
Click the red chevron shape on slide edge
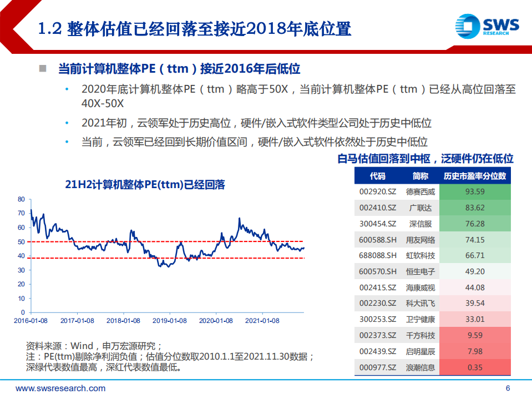[x=8, y=27]
